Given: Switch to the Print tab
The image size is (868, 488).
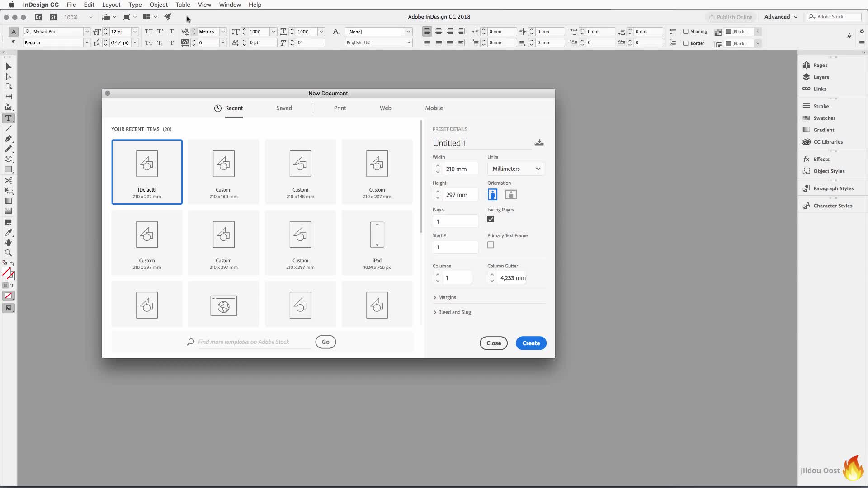Looking at the screenshot, I should [340, 108].
